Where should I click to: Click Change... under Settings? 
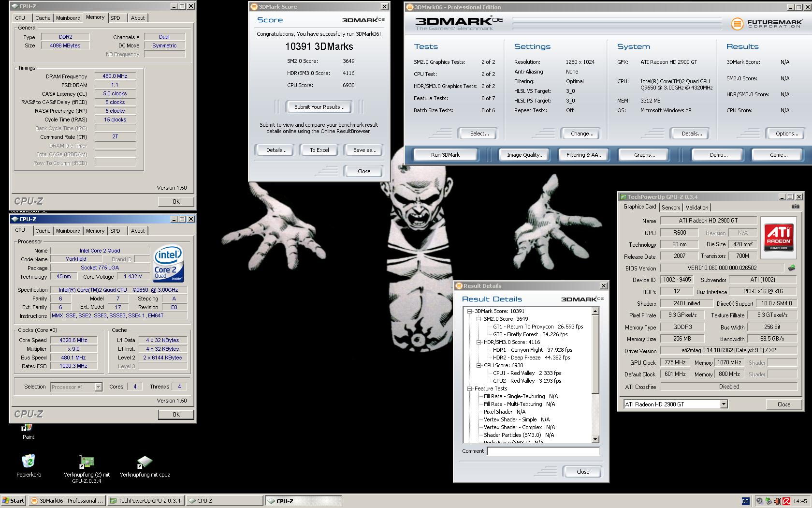pyautogui.click(x=582, y=134)
